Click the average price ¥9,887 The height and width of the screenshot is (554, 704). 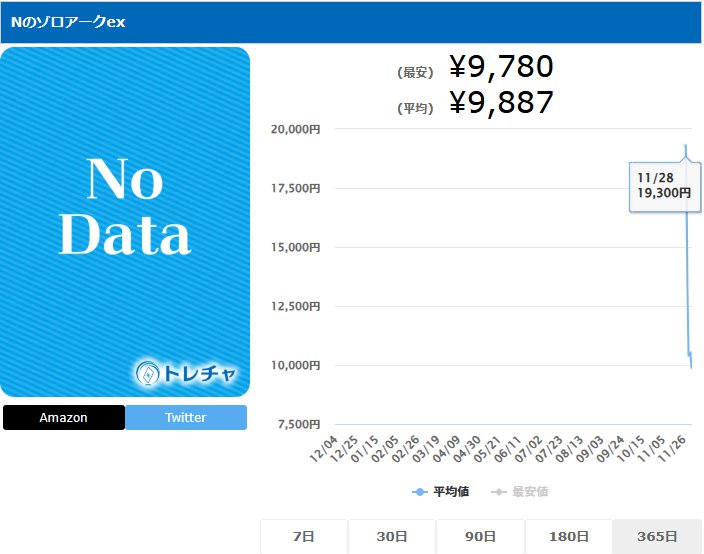click(502, 102)
